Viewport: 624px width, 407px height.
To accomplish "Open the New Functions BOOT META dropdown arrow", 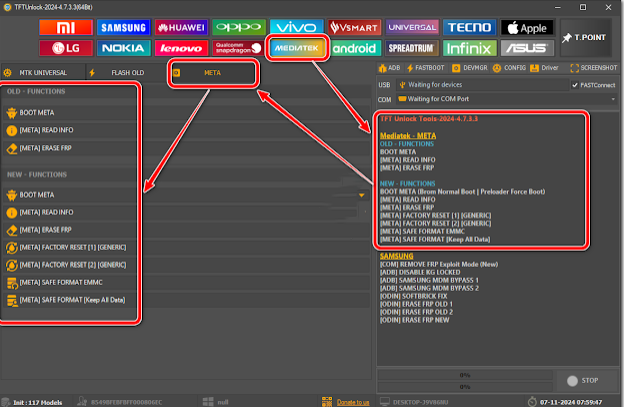I will tap(361, 195).
